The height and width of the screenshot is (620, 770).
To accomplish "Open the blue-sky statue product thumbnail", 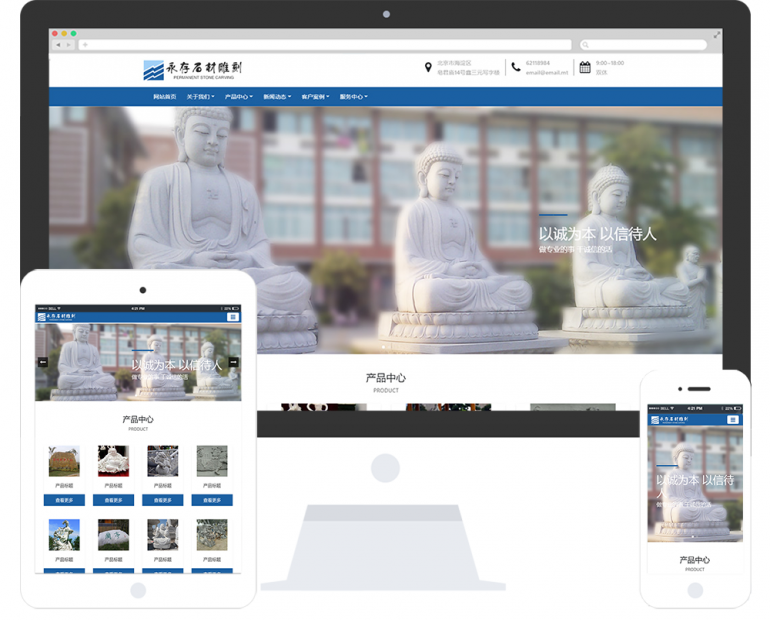I will pyautogui.click(x=64, y=535).
